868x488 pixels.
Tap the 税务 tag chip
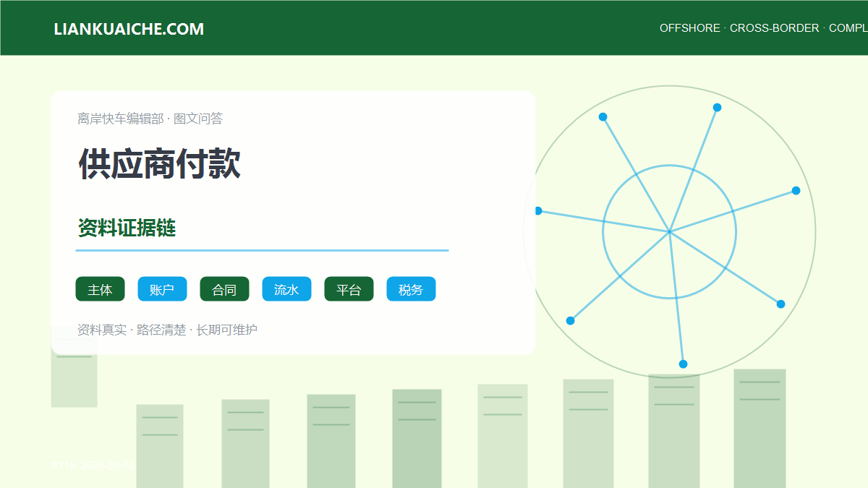[411, 289]
